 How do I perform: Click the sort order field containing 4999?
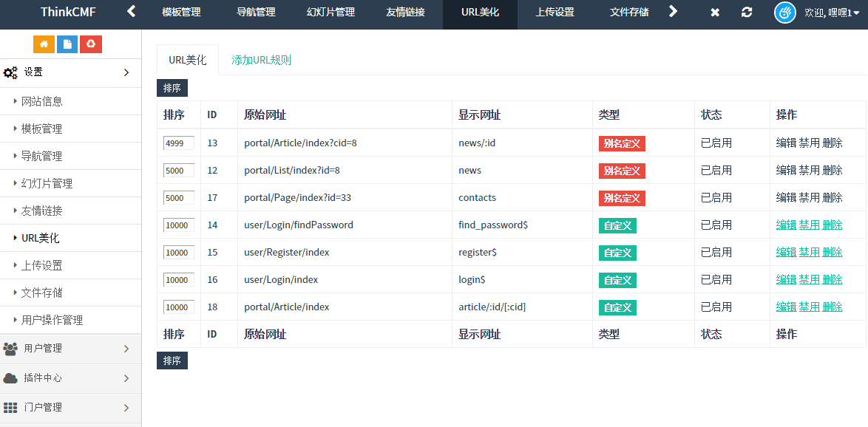click(178, 143)
